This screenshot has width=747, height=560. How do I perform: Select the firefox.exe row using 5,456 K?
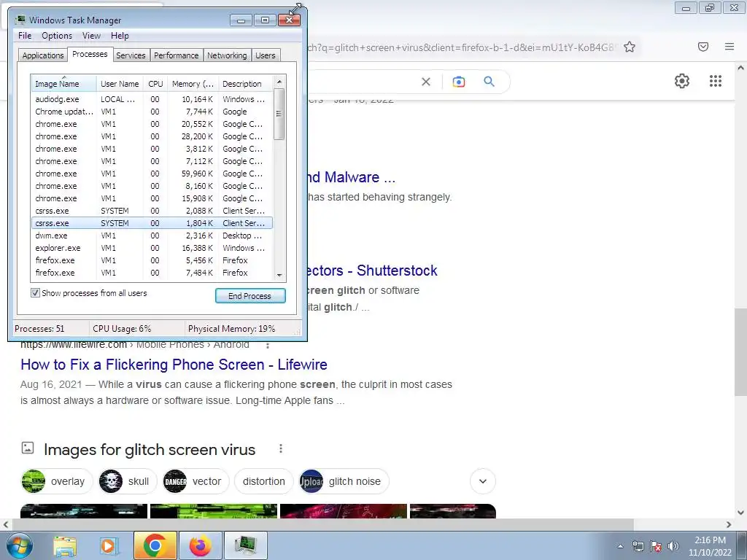(152, 260)
